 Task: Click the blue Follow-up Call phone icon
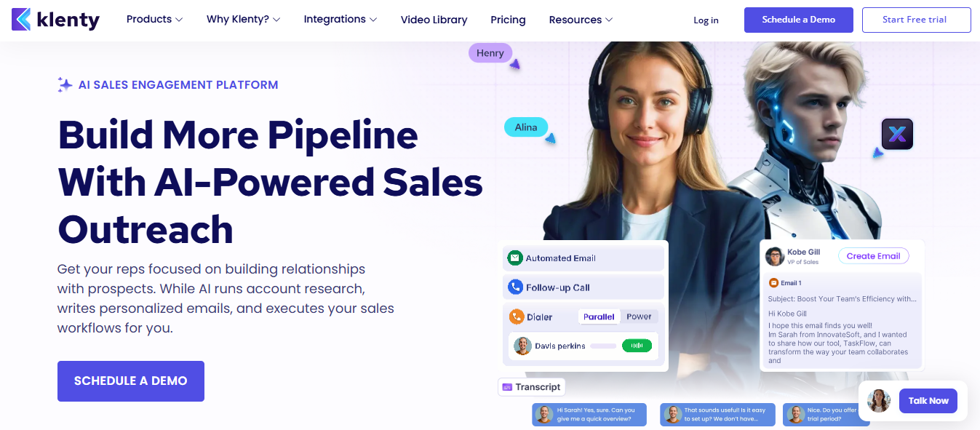[x=515, y=287]
